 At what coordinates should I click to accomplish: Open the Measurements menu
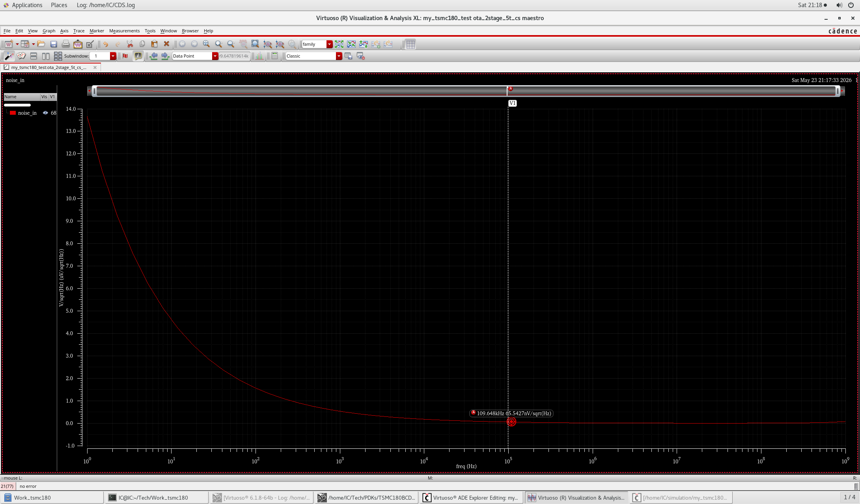click(124, 31)
